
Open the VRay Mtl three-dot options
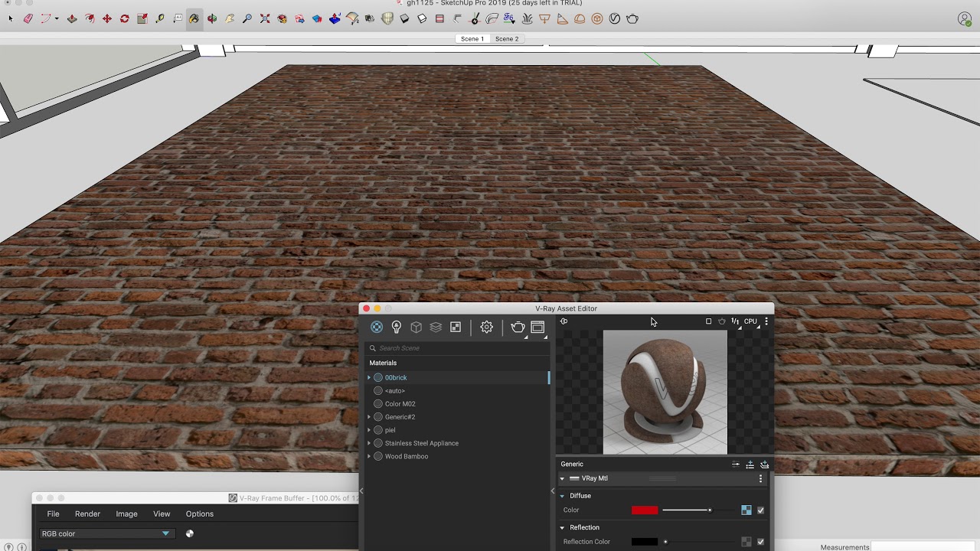(760, 479)
